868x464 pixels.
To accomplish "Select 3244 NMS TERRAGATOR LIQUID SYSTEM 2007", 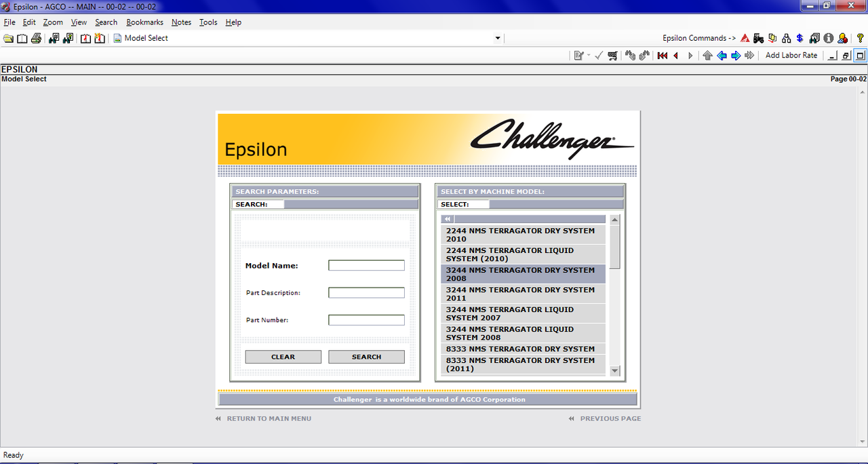I will pyautogui.click(x=524, y=313).
